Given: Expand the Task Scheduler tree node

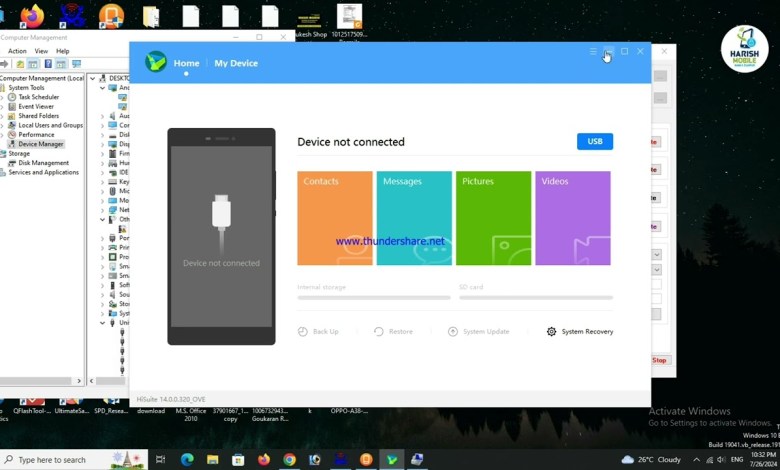Looking at the screenshot, I should (3, 97).
